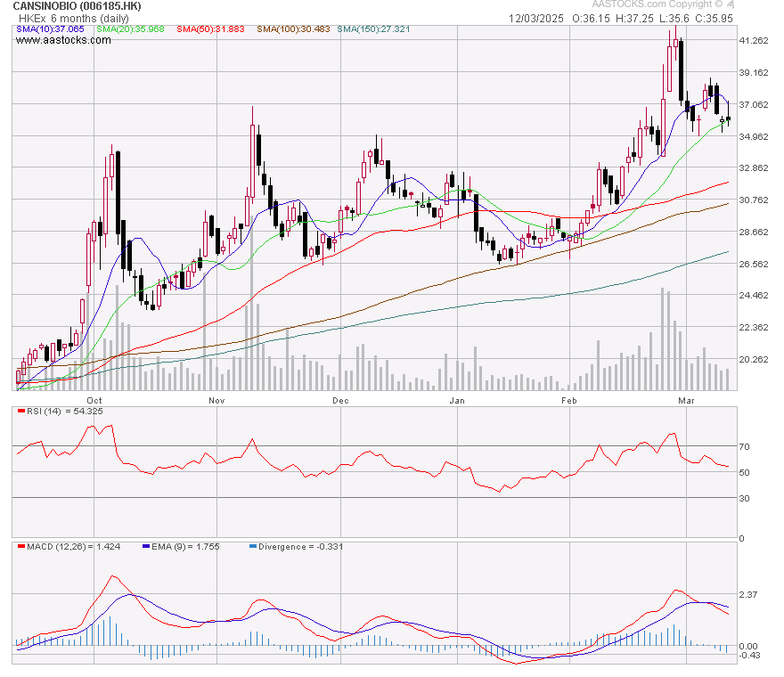Select the EMA (9) blue legend marker

[146, 546]
